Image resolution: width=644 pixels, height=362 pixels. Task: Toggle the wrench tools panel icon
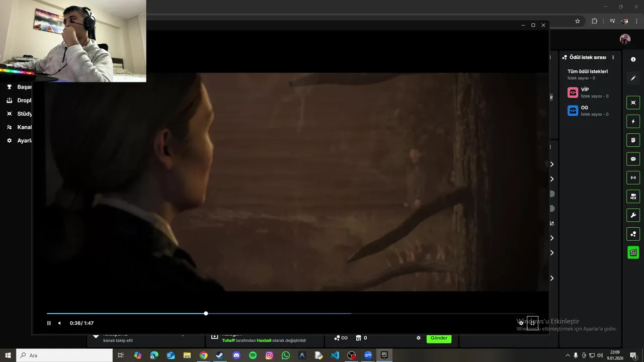[x=633, y=215]
